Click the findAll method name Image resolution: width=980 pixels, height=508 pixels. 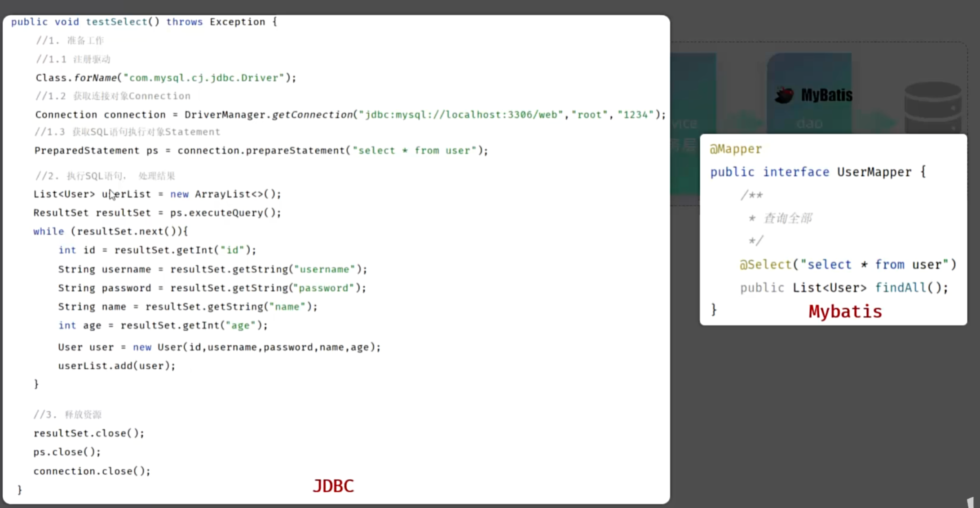pyautogui.click(x=901, y=288)
